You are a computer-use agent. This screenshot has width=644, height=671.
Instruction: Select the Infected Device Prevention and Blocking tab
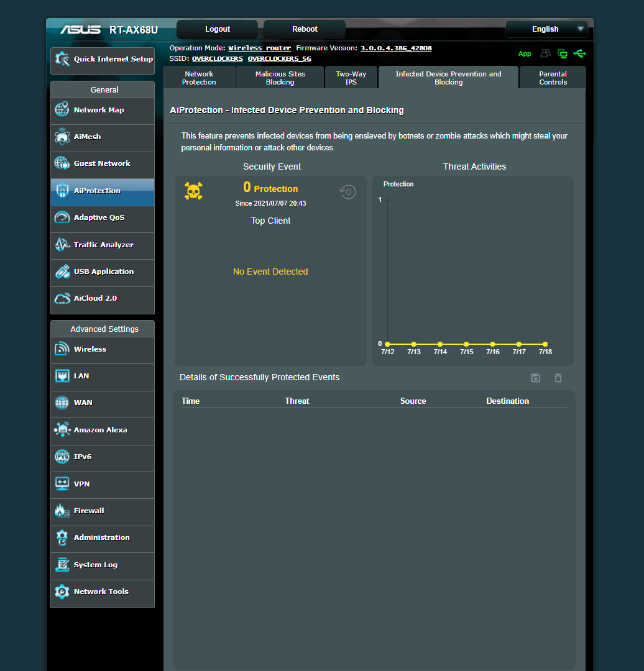point(448,78)
